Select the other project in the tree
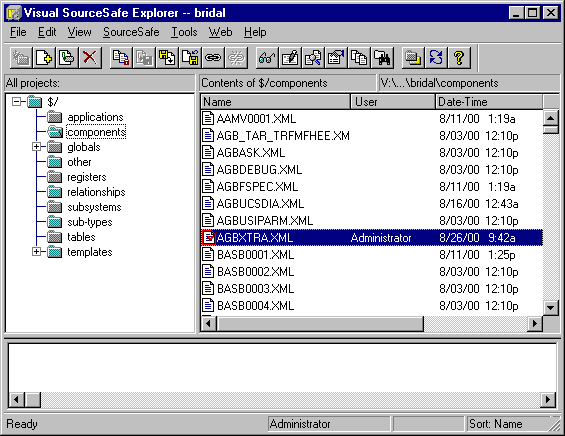 (79, 162)
